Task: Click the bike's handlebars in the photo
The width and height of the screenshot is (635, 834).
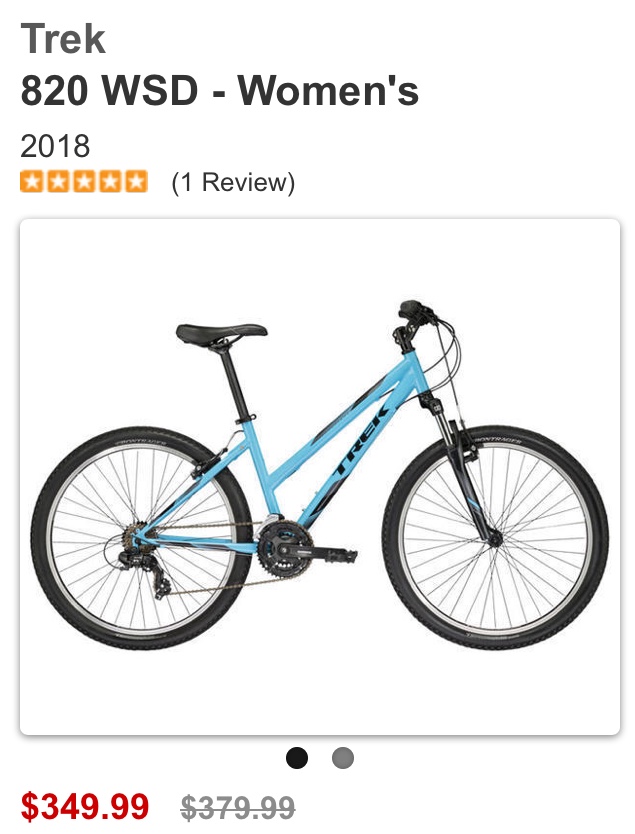Action: coord(415,316)
